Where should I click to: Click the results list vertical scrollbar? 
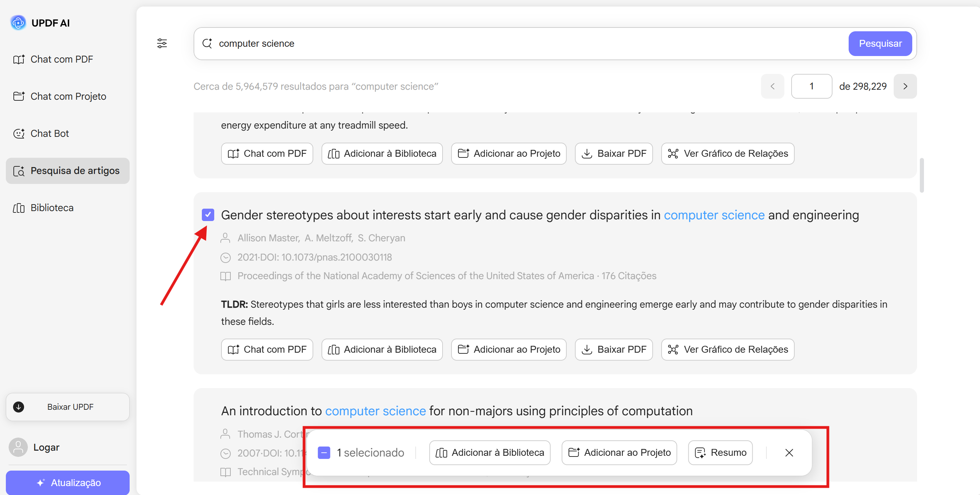(x=922, y=175)
